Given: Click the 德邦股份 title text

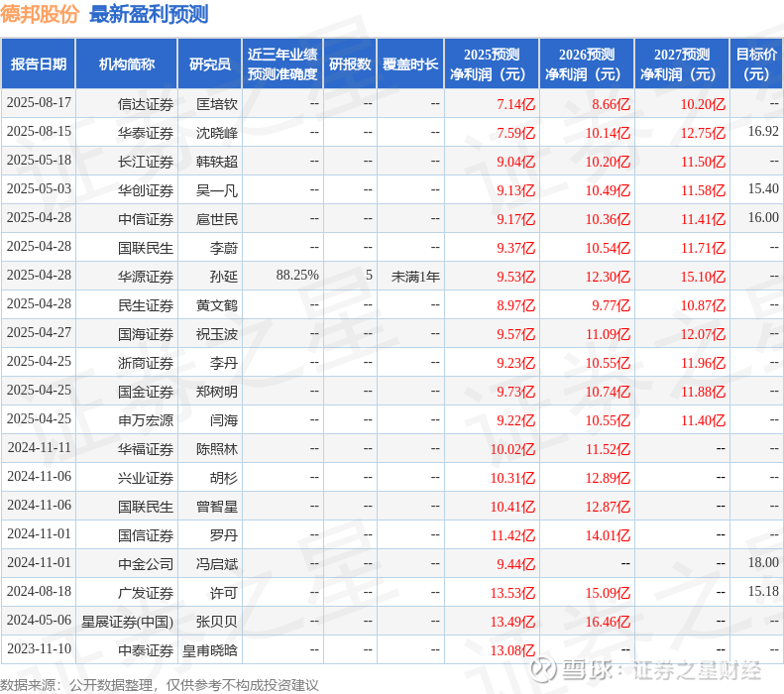Looking at the screenshot, I should pyautogui.click(x=40, y=14).
